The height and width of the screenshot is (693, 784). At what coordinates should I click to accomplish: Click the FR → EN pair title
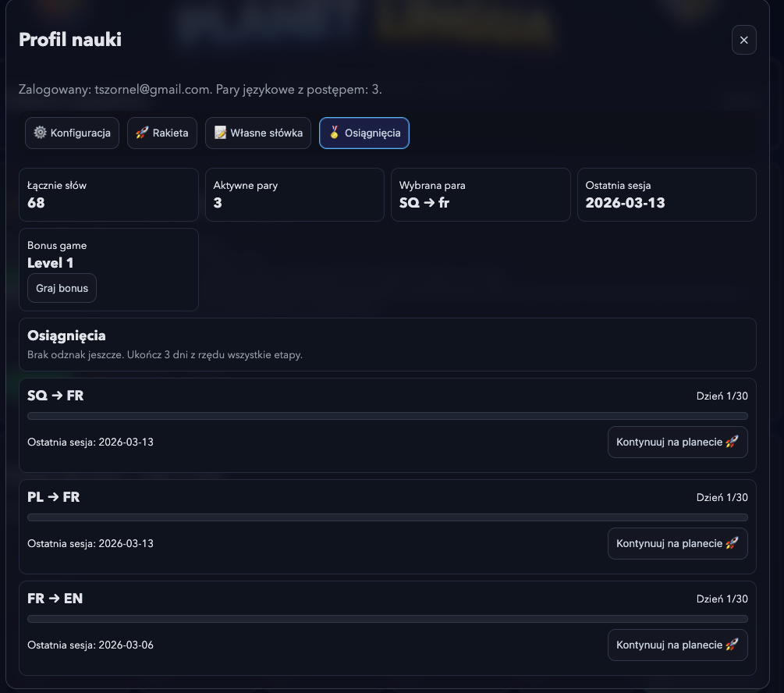click(x=55, y=599)
